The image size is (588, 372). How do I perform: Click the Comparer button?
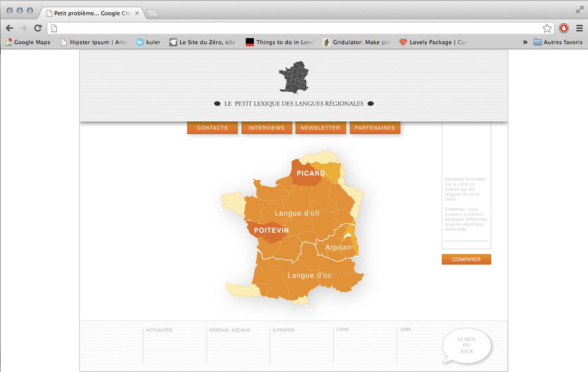click(466, 259)
